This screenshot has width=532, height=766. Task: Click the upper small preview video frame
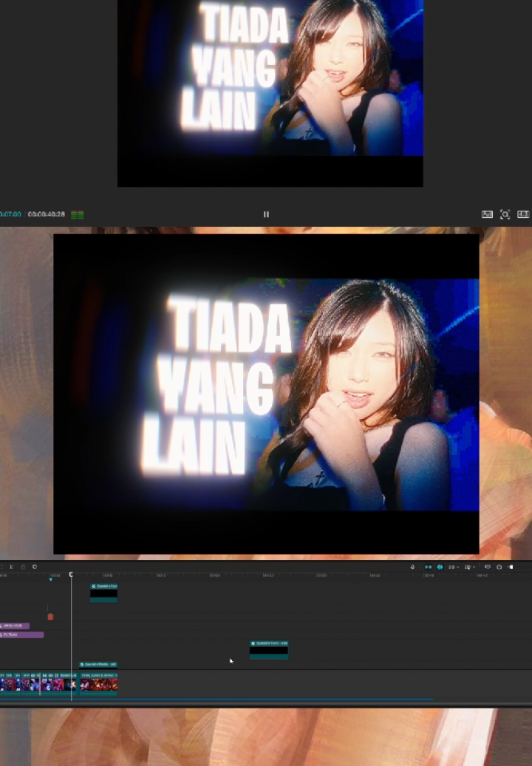(x=270, y=93)
